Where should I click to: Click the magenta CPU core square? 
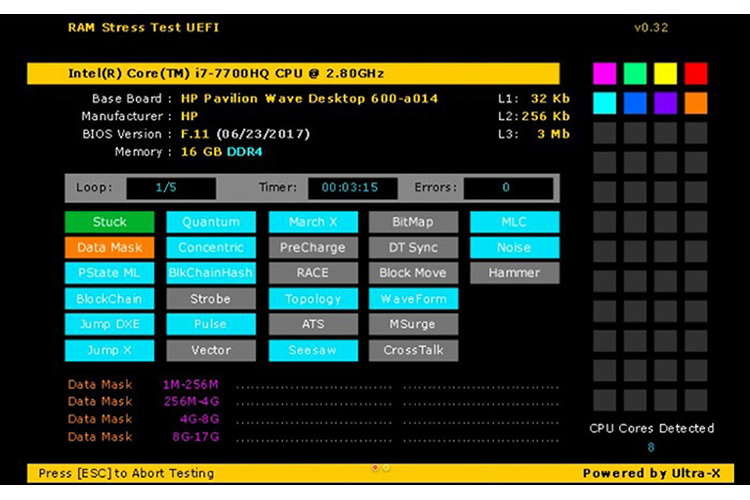tap(605, 73)
